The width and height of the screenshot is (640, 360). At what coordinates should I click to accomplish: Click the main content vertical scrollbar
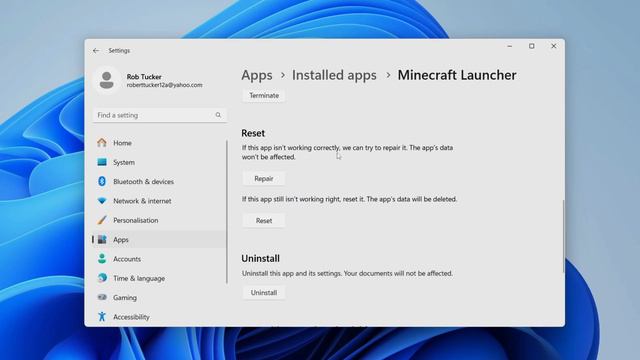(x=563, y=237)
